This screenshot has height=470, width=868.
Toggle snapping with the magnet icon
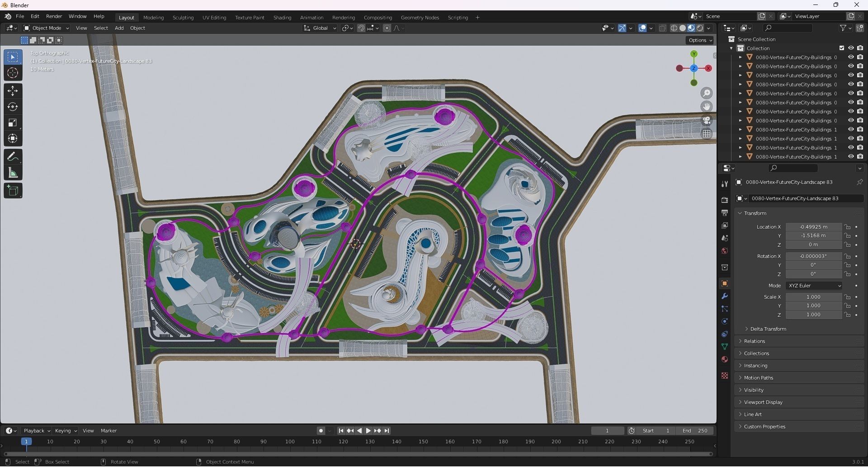(x=361, y=28)
